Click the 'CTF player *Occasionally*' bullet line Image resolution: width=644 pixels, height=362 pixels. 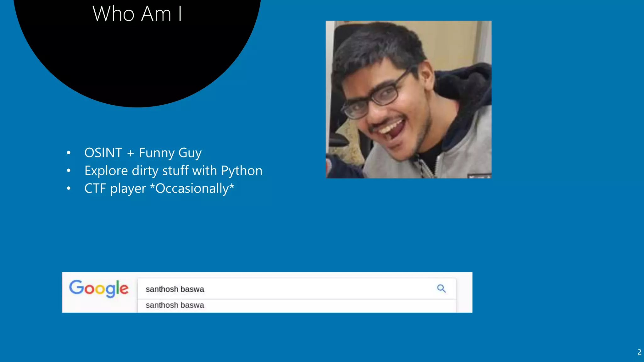click(x=159, y=189)
